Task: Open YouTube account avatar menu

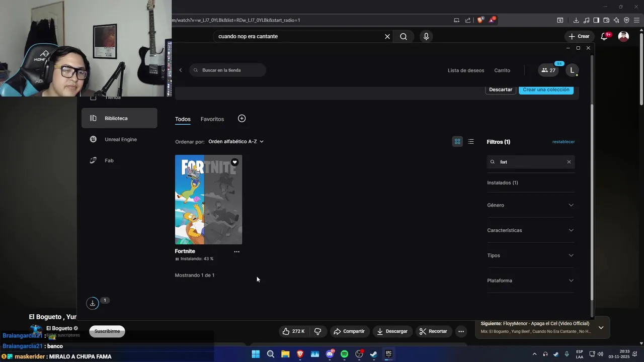Action: pyautogui.click(x=623, y=36)
